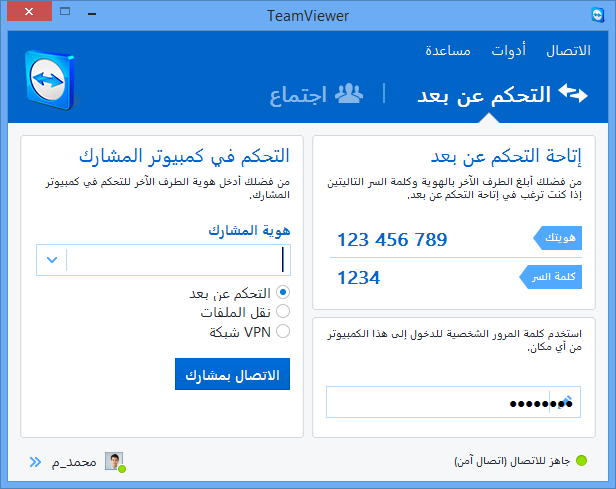The image size is (616, 489).
Task: Click the TeamViewer icon in title bar
Action: (x=598, y=15)
